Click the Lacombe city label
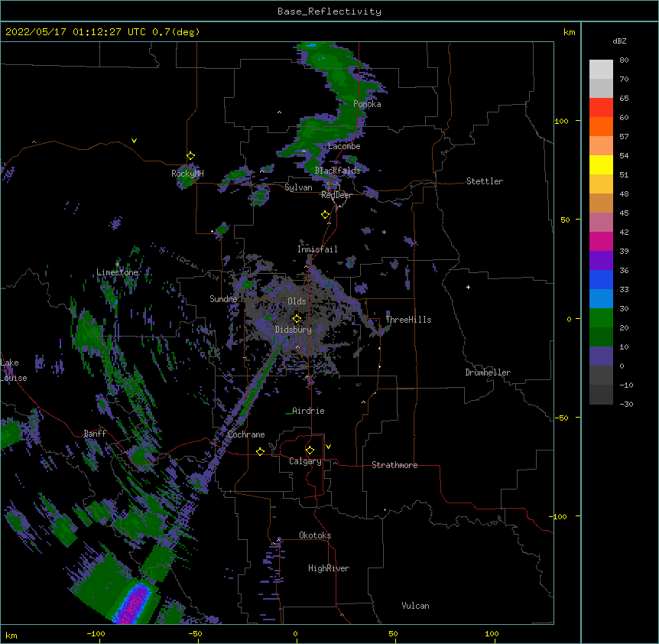659x644 pixels. (344, 146)
